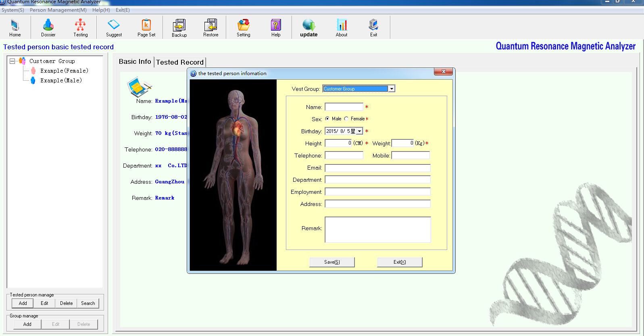Click the Search button under Tested person manage
The height and width of the screenshot is (336, 644).
pos(88,303)
